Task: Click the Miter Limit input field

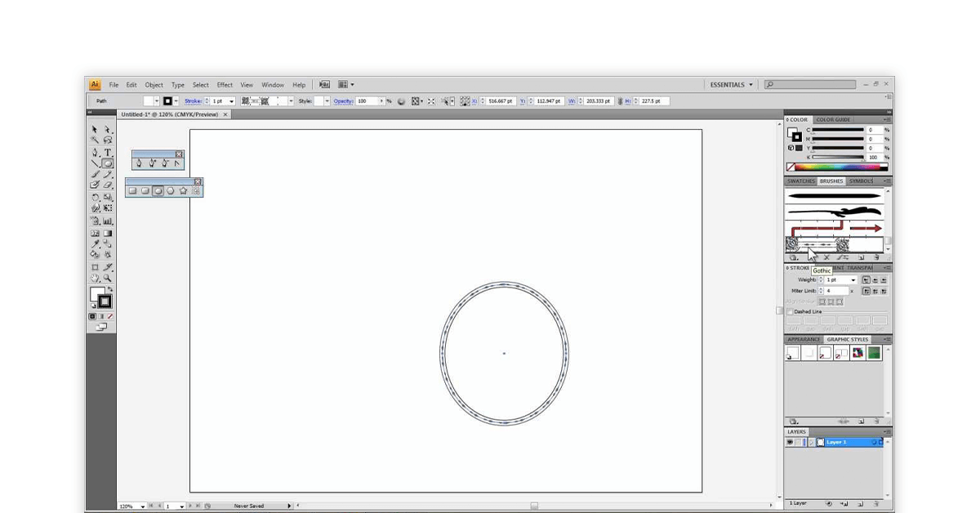Action: tap(835, 291)
